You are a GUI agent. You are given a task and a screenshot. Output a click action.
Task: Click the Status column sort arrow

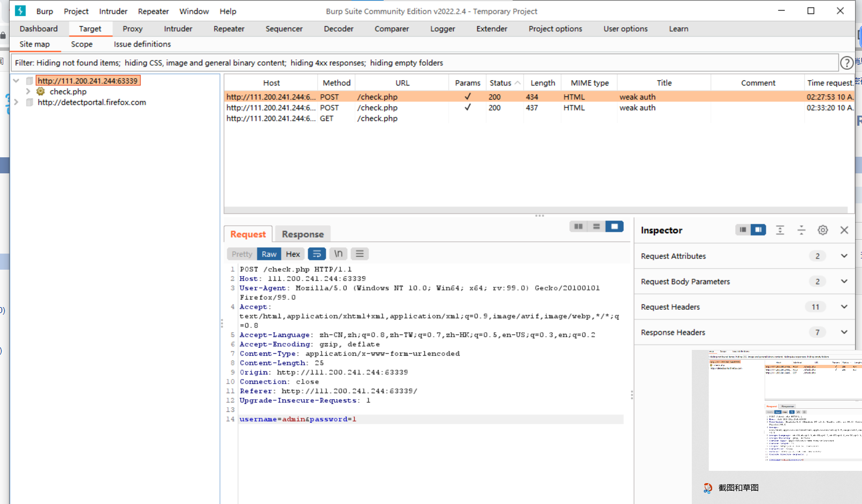click(x=517, y=83)
